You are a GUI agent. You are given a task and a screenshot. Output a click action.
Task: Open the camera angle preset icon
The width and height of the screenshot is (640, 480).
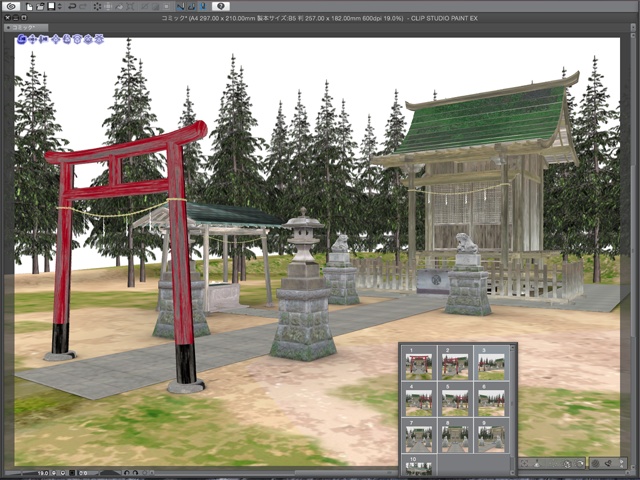[608, 463]
